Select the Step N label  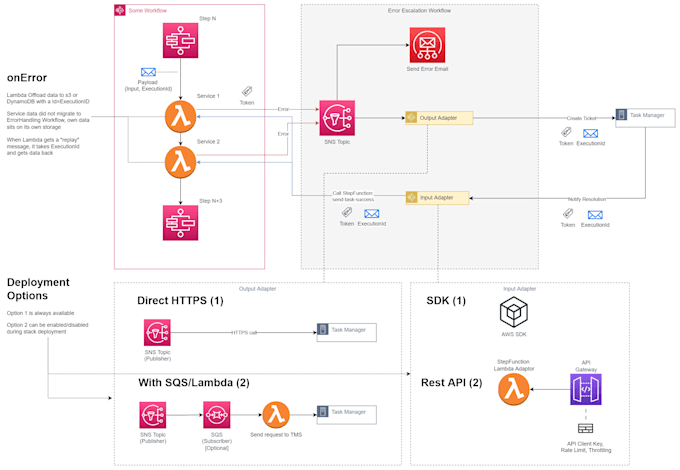(207, 19)
